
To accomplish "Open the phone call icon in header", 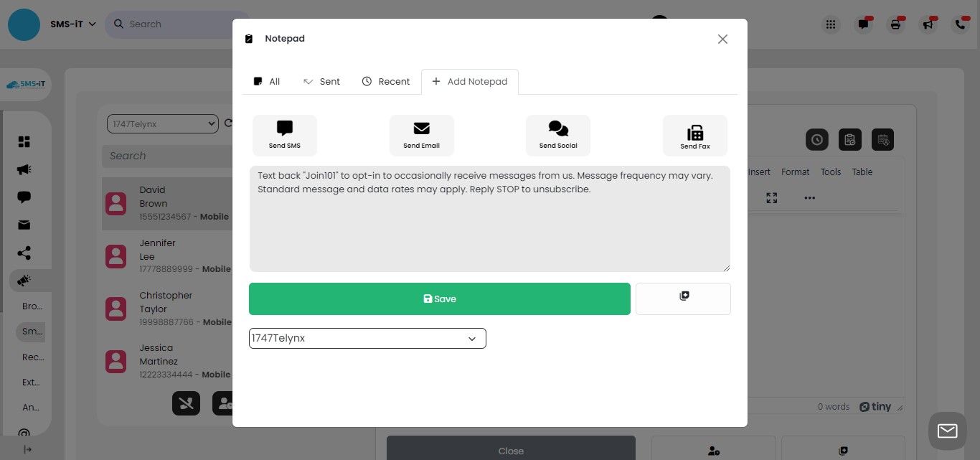I will [961, 24].
